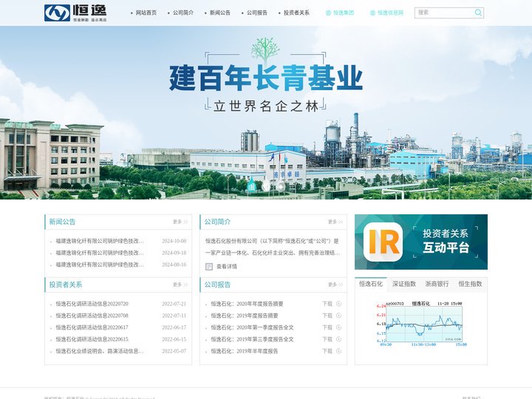Switch to the 深证指数 stock tab
Screen dimensions: 532x399
click(404, 284)
